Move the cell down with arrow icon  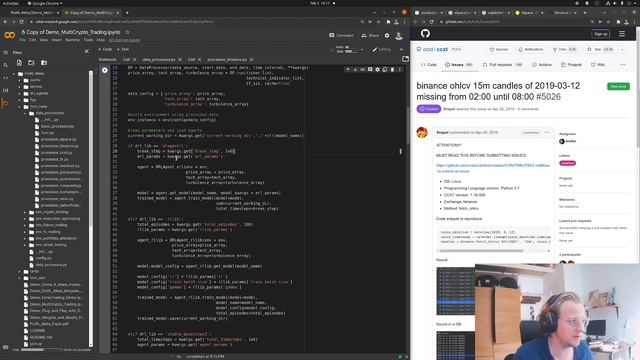click(x=355, y=70)
